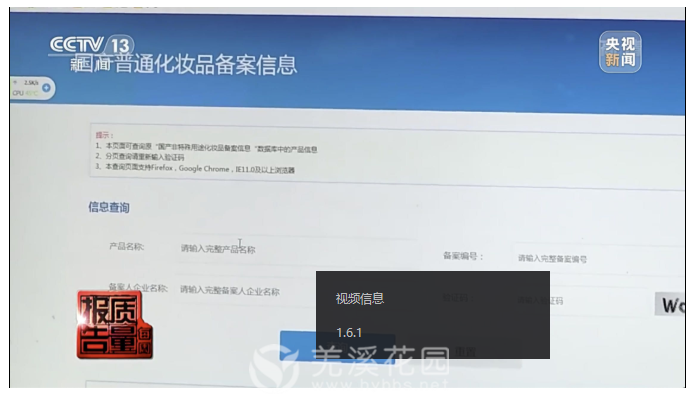Click the 备案编号 field label

click(x=463, y=256)
